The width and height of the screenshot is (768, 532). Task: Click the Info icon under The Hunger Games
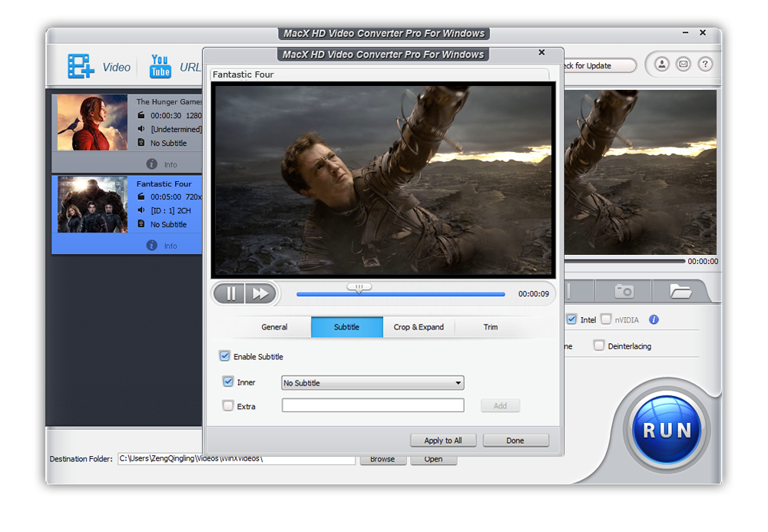[x=152, y=164]
